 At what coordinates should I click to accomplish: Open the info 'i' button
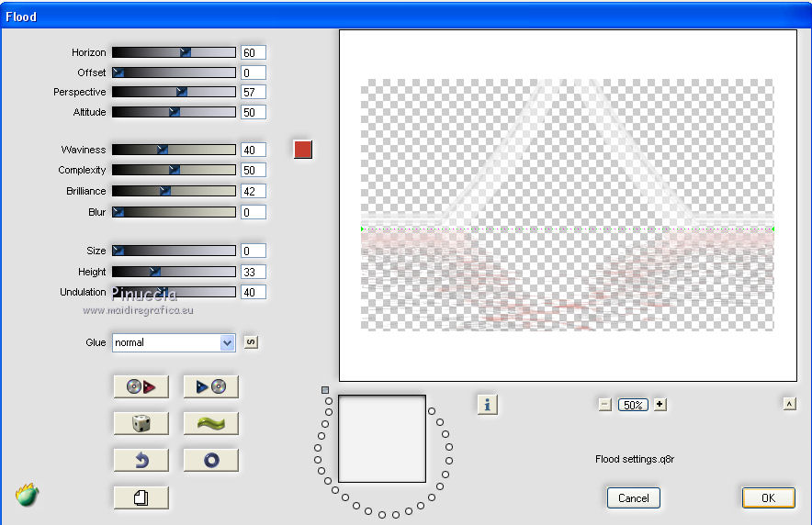(488, 405)
